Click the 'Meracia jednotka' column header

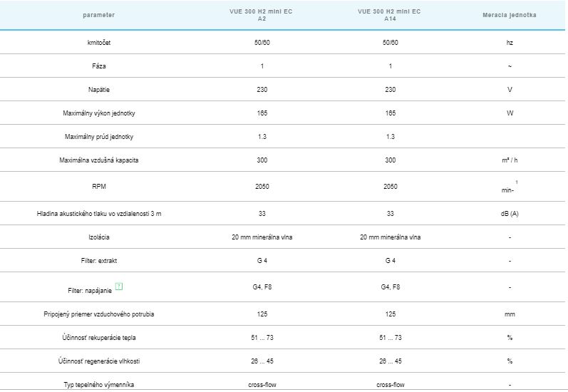coord(509,15)
